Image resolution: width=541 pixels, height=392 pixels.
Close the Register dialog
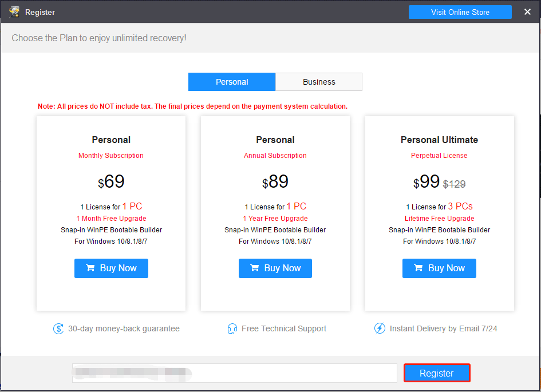click(527, 12)
